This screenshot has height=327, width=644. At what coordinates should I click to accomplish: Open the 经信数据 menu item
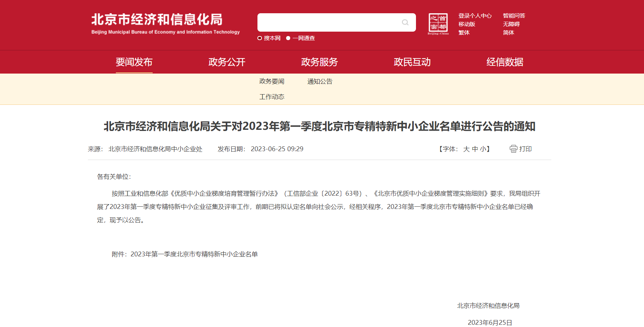click(x=505, y=62)
